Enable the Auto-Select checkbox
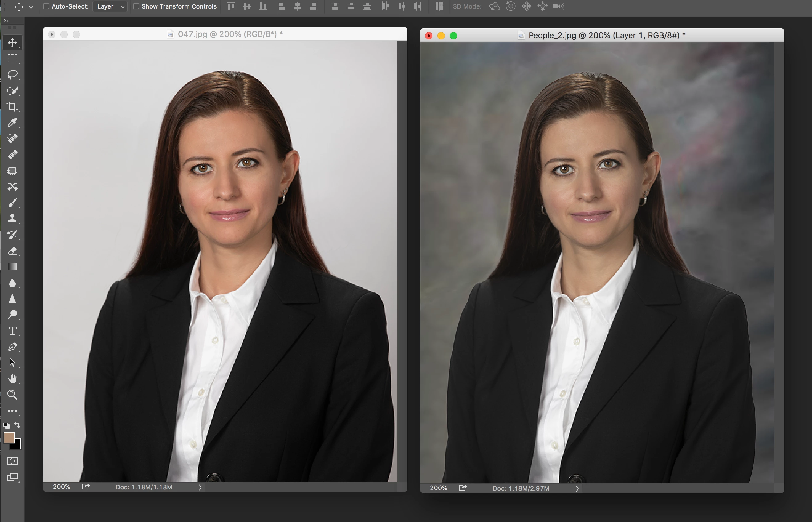 click(47, 6)
